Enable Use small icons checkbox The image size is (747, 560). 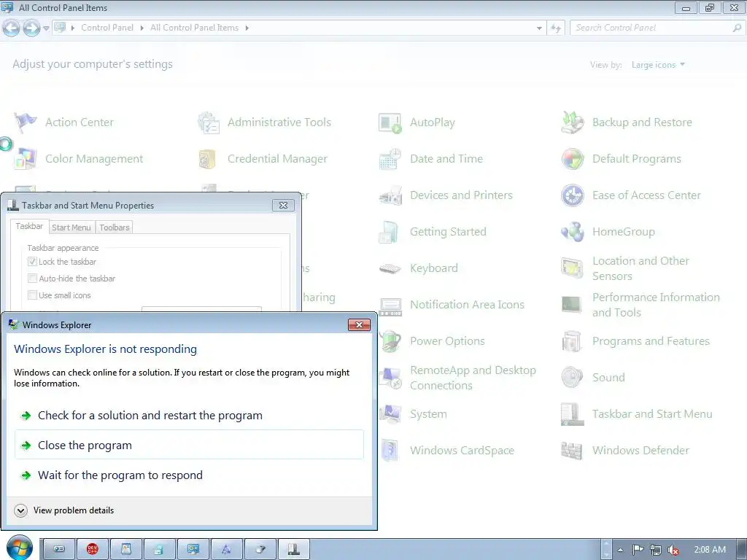[32, 295]
